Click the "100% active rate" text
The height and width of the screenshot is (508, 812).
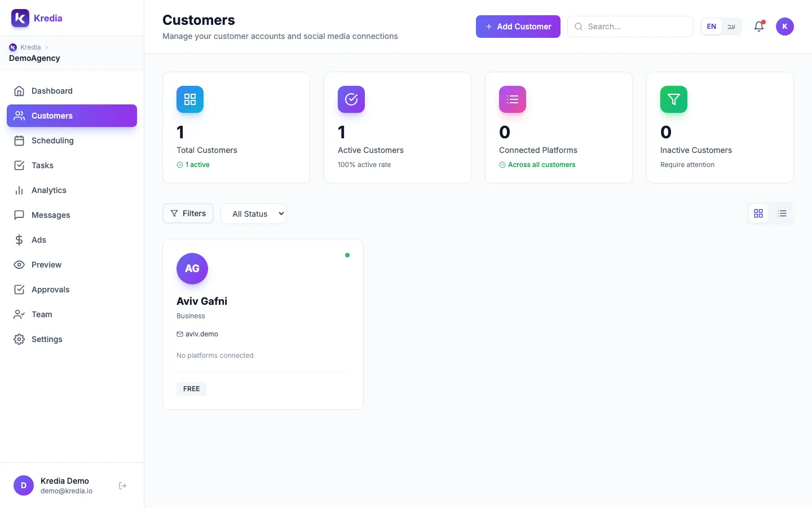pos(364,165)
